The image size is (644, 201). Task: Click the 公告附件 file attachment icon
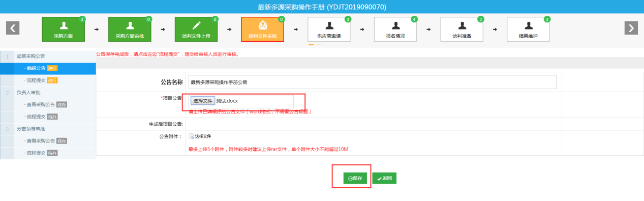click(191, 136)
